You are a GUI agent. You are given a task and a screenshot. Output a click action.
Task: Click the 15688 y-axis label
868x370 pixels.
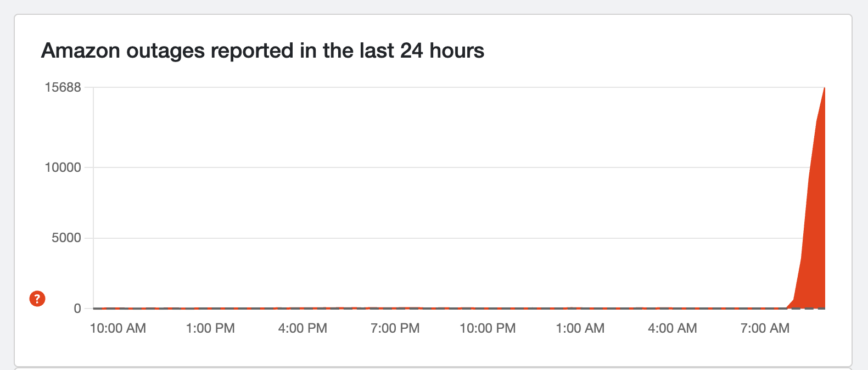click(x=63, y=87)
